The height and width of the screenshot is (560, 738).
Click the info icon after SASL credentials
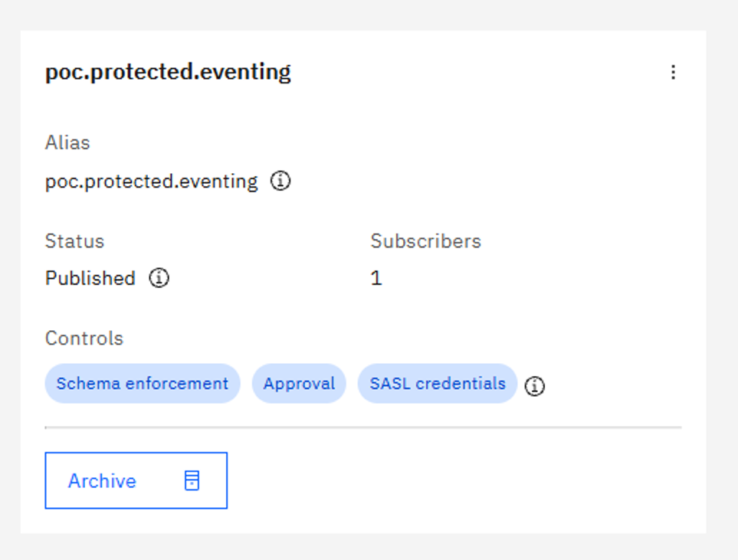tap(535, 386)
